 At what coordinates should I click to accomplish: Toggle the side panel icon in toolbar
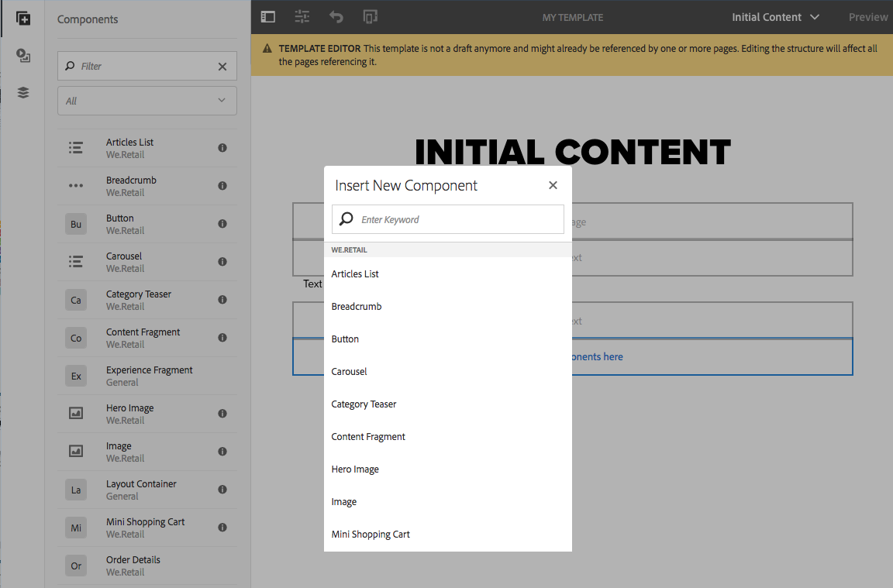(268, 17)
